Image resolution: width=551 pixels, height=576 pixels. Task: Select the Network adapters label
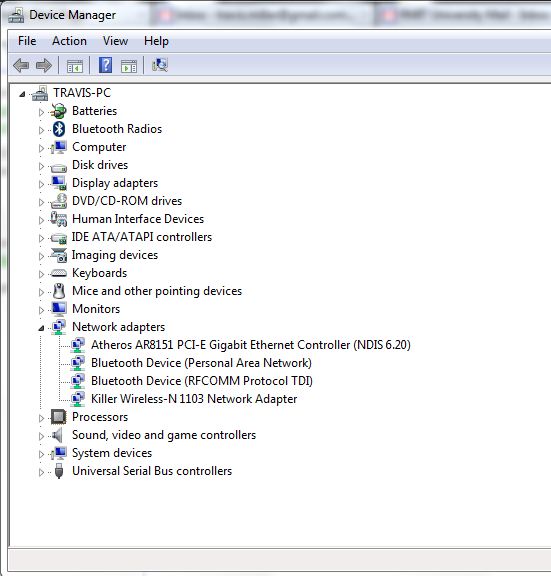click(118, 327)
